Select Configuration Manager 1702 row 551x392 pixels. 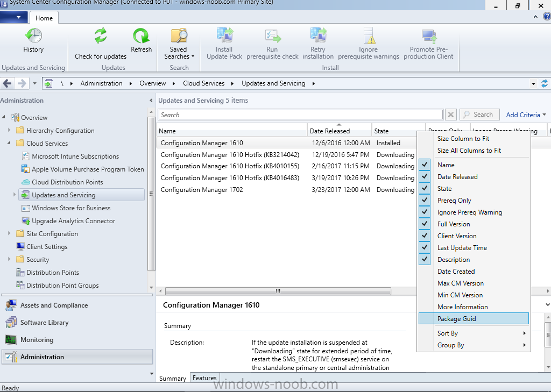286,190
